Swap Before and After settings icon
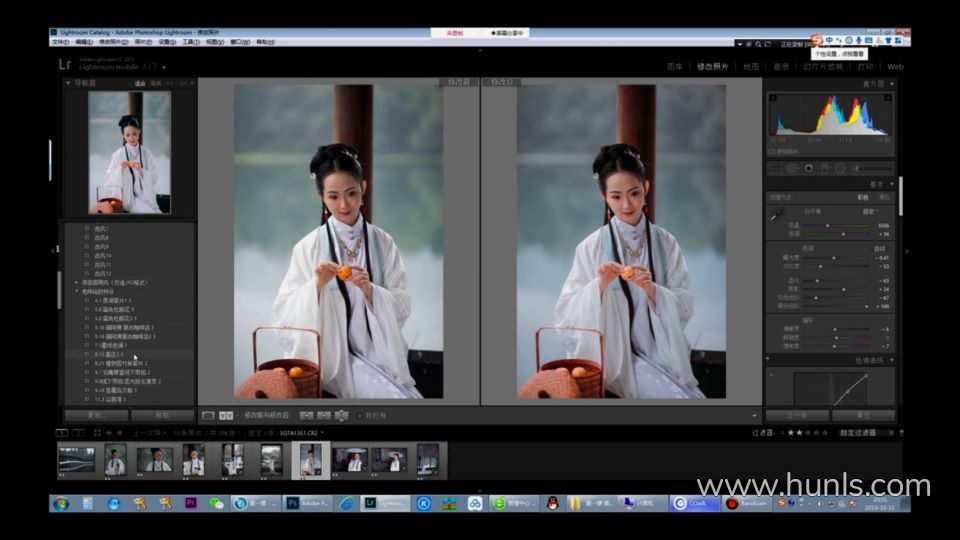 342,416
